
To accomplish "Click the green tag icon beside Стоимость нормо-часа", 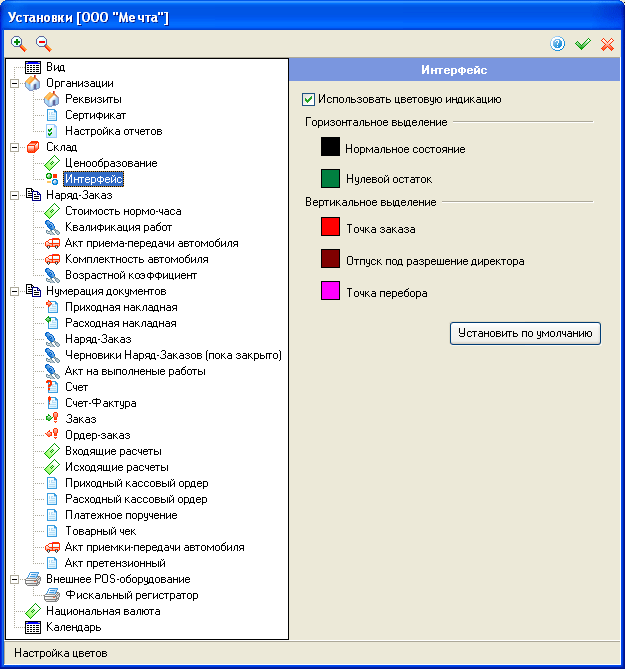I will [52, 211].
